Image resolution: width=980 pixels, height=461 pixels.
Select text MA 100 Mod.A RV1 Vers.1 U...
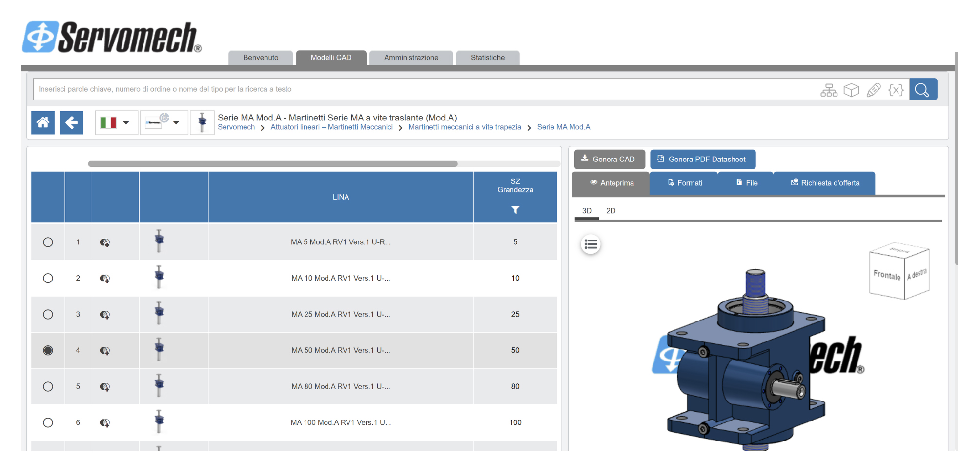click(x=341, y=422)
